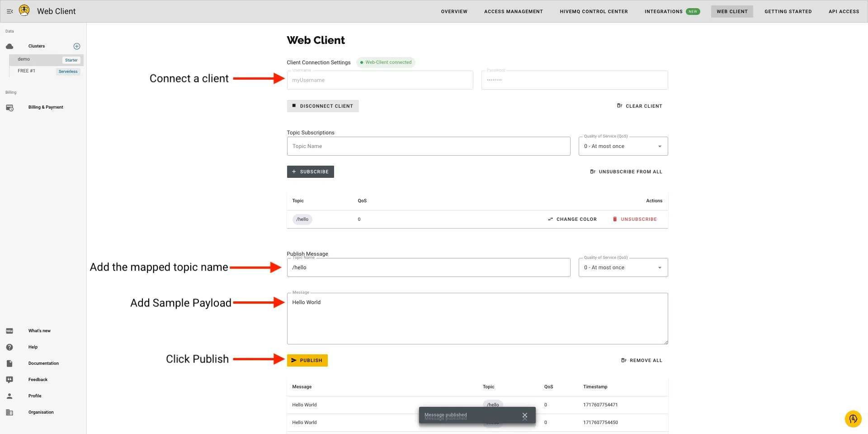
Task: Click the Web-Client connected status badge
Action: pos(386,62)
